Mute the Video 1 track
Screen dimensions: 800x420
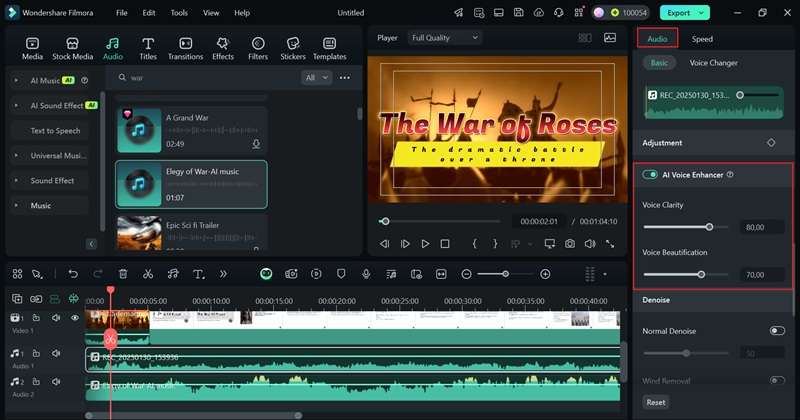pyautogui.click(x=56, y=318)
